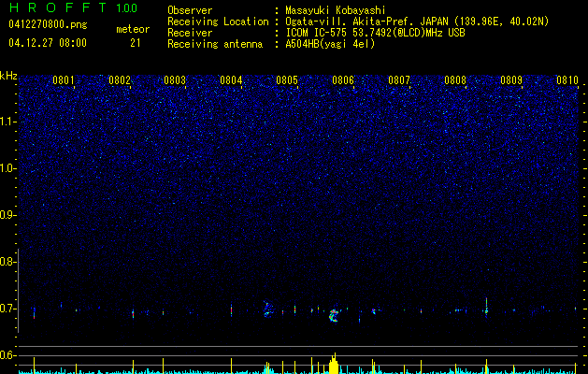The height and width of the screenshot is (374, 588).
Task: Click the observer name Masayuki Kobayashi
Action: tap(336, 10)
